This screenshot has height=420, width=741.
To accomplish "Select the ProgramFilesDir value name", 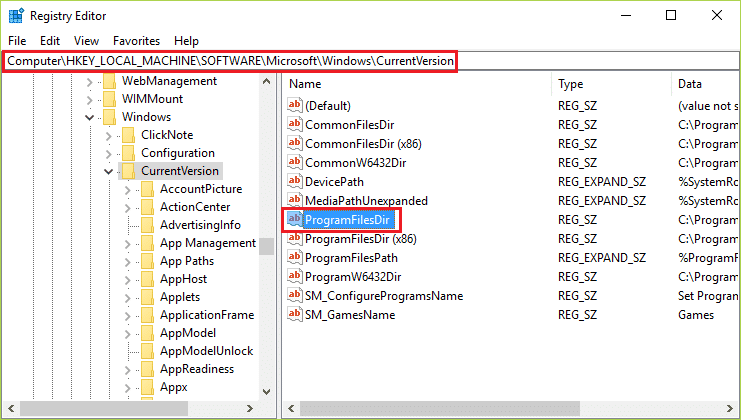I will coord(347,220).
